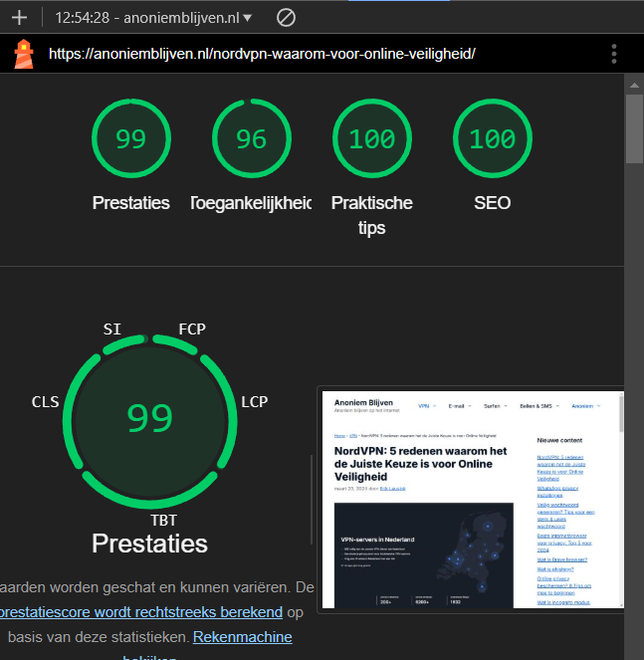Click the final page screenshot thumbnail
The width and height of the screenshot is (644, 660).
point(473,500)
